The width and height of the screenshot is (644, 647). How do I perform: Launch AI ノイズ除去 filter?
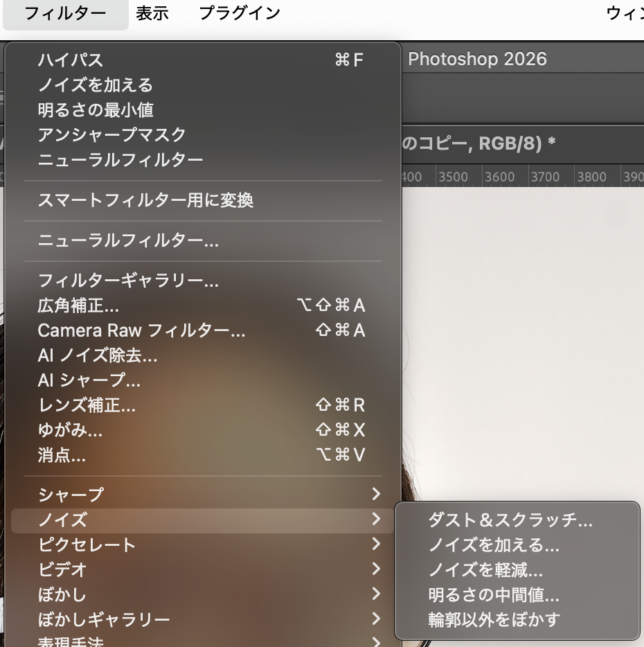point(98,356)
